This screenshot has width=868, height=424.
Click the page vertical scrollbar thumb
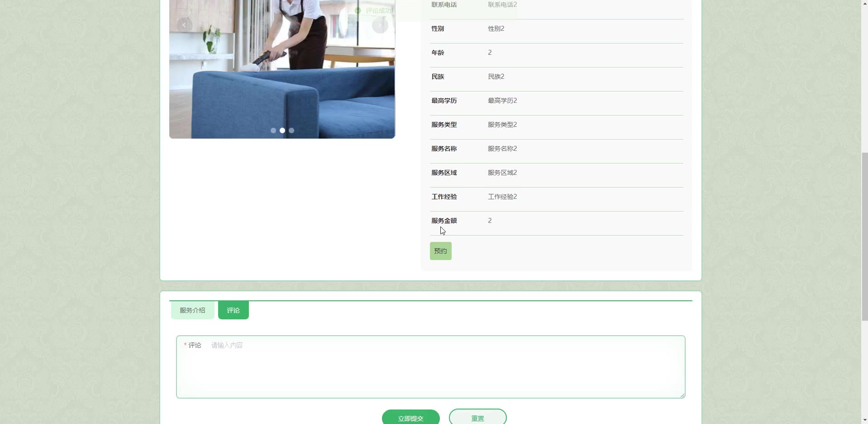pyautogui.click(x=864, y=236)
